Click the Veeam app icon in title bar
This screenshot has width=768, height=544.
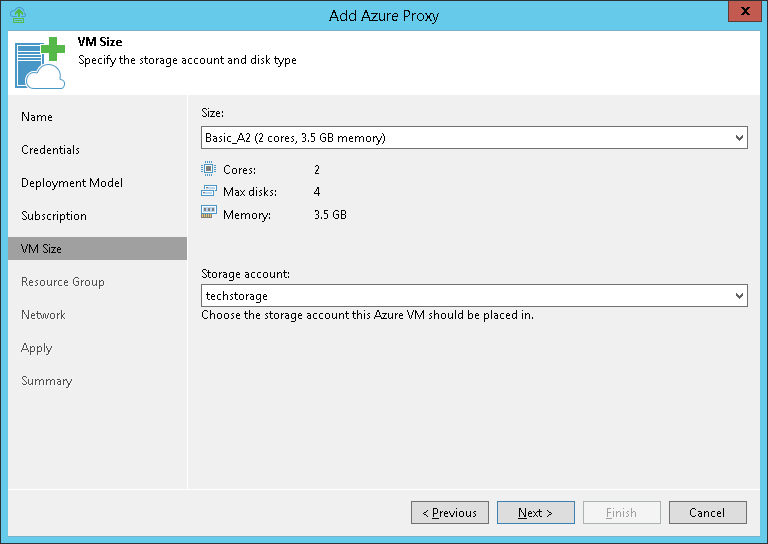pyautogui.click(x=17, y=15)
